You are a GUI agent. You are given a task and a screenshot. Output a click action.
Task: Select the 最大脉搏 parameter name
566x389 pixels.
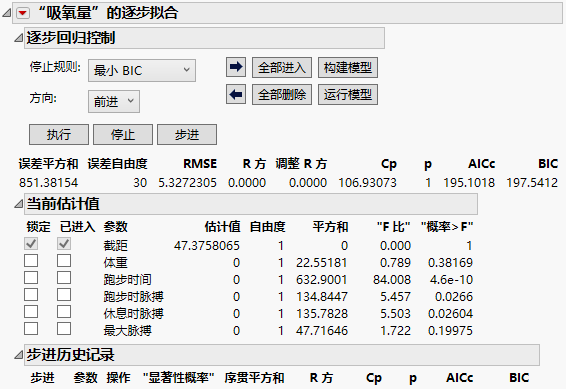click(x=127, y=331)
